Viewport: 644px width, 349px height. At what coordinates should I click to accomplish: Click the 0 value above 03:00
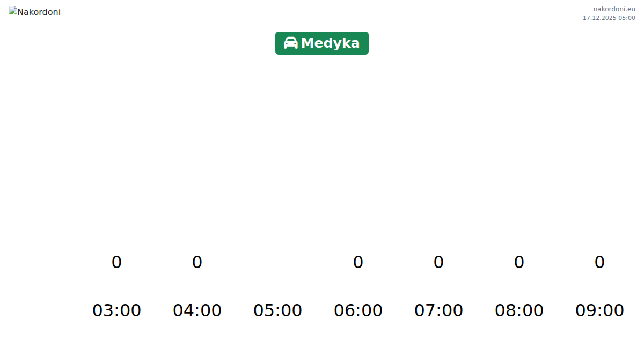pyautogui.click(x=116, y=262)
